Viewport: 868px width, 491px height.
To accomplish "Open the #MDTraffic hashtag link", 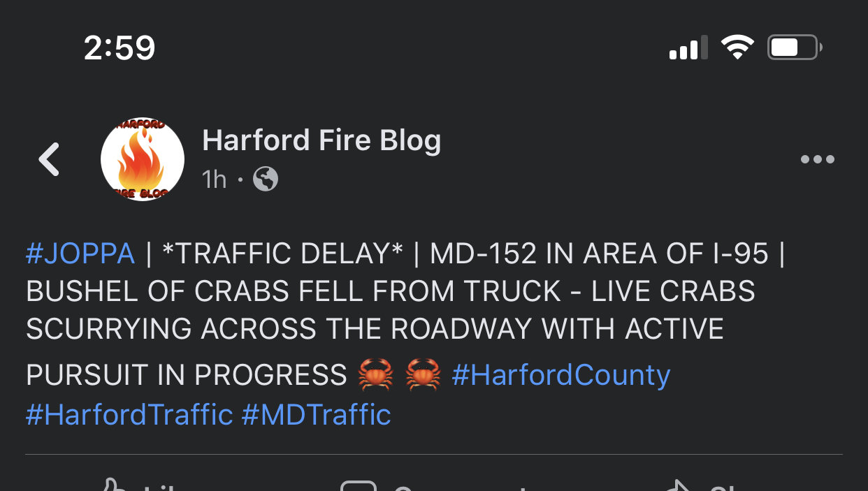I will (x=316, y=414).
